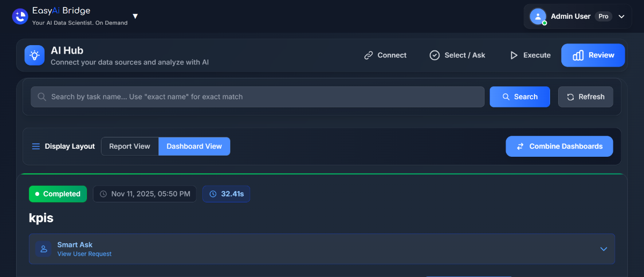Click the clock icon beside 32.41s duration
Screen dimensions: 644x277
tap(213, 194)
